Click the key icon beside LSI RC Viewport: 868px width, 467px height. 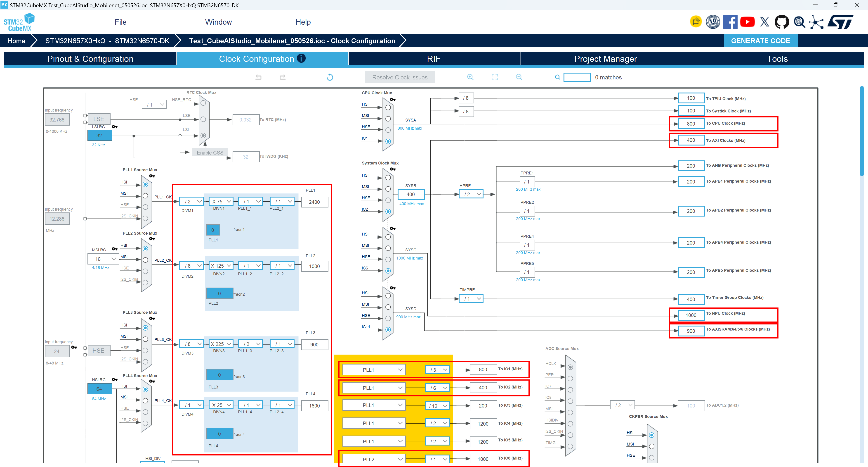pos(115,126)
